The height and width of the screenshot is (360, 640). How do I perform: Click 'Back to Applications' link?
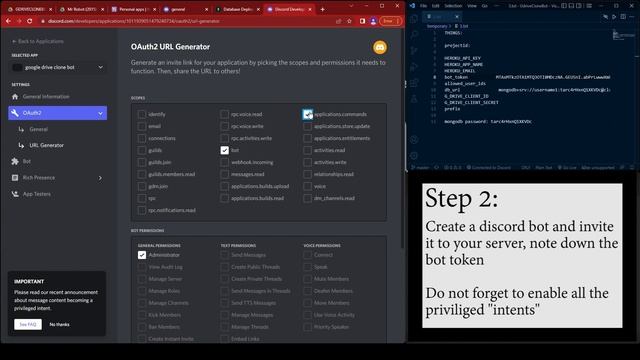click(x=38, y=41)
